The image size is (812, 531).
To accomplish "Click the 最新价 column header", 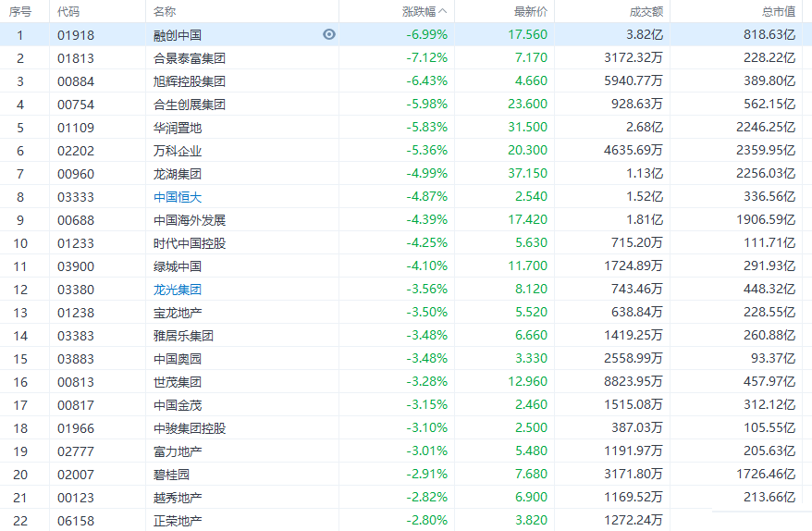I will 530,11.
